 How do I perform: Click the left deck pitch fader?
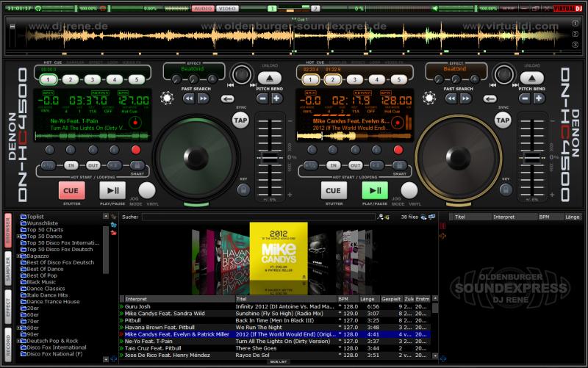pos(270,157)
